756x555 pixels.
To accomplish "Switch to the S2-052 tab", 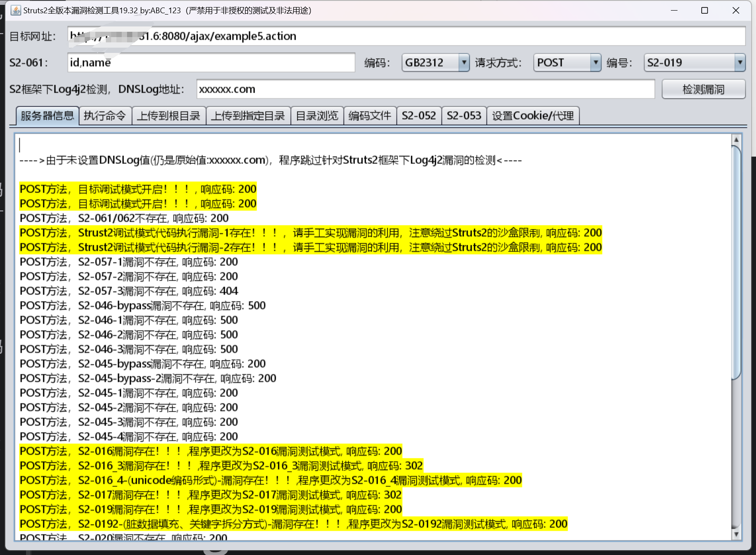I will (419, 116).
